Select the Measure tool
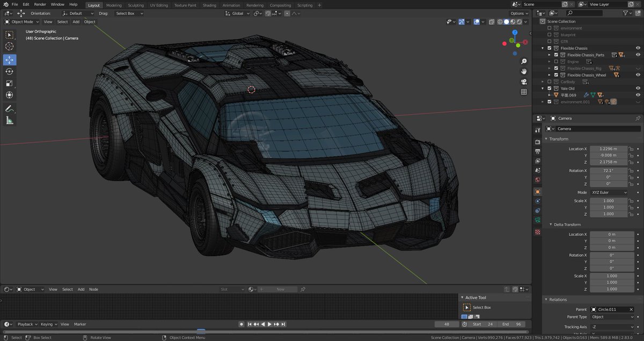644x341 pixels. pos(10,120)
